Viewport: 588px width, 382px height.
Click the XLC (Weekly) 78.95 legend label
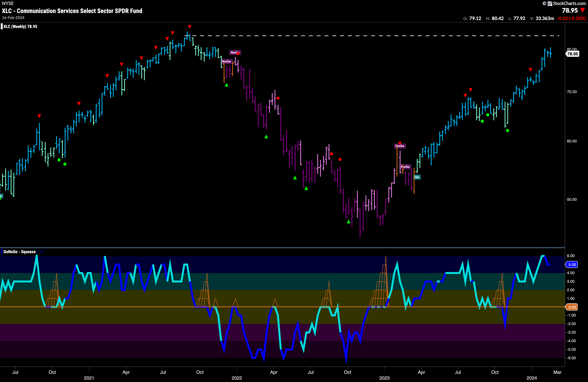tap(20, 26)
